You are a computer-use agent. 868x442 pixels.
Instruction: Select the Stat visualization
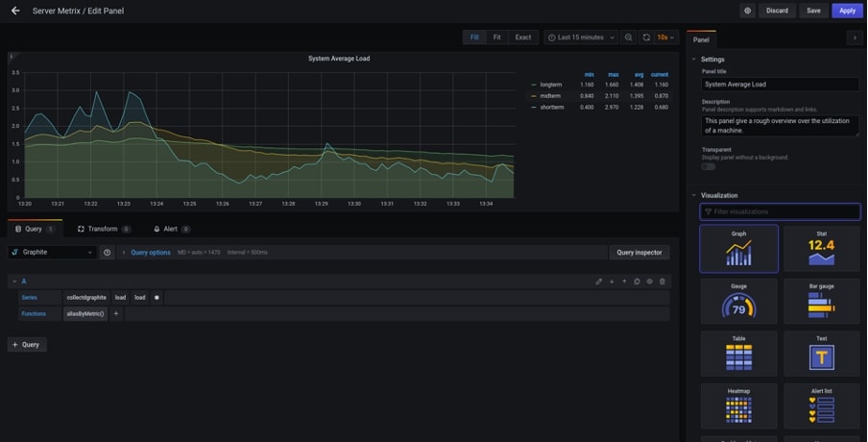[x=822, y=249]
